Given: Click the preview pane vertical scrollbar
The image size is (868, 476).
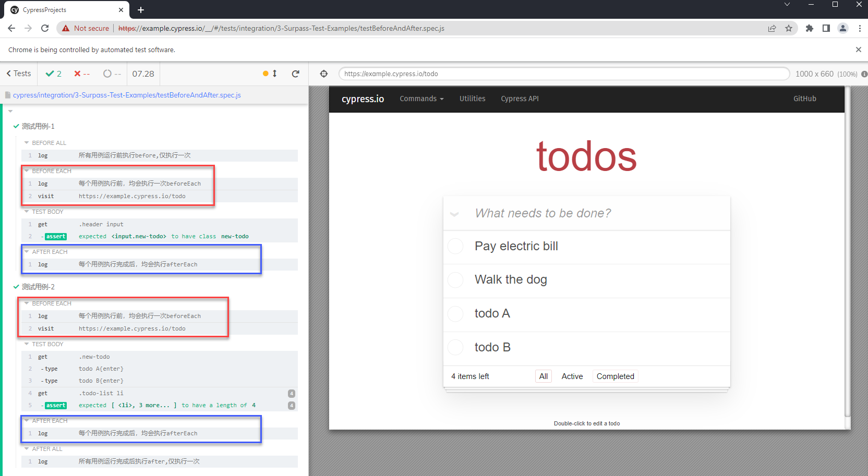Looking at the screenshot, I should [848, 250].
